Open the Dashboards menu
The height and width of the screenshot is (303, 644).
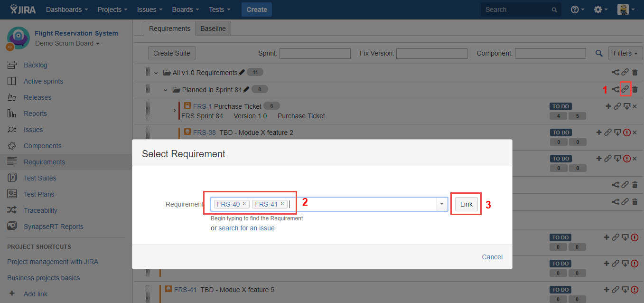67,9
